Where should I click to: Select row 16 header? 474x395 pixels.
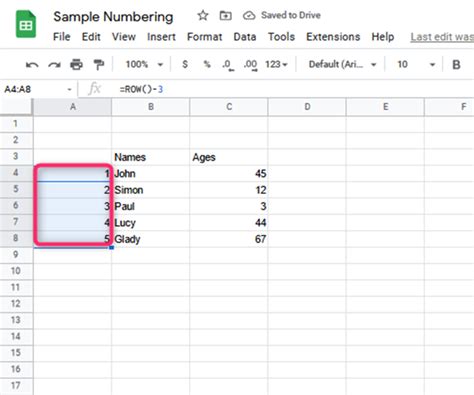pos(16,369)
